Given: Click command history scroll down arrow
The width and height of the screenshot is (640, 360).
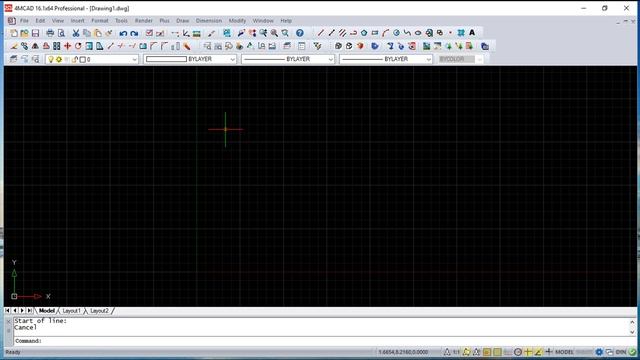Looking at the screenshot, I should pos(632,332).
